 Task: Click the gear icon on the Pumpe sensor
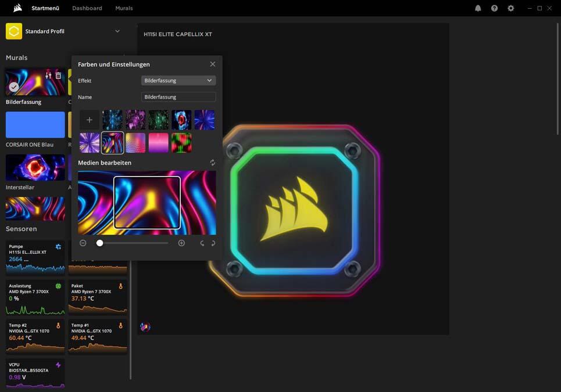click(58, 247)
